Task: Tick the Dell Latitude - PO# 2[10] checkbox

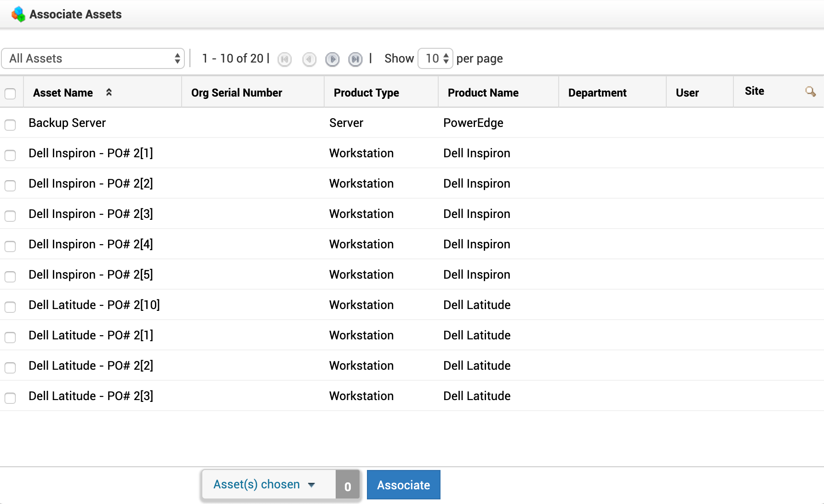Action: (x=10, y=307)
